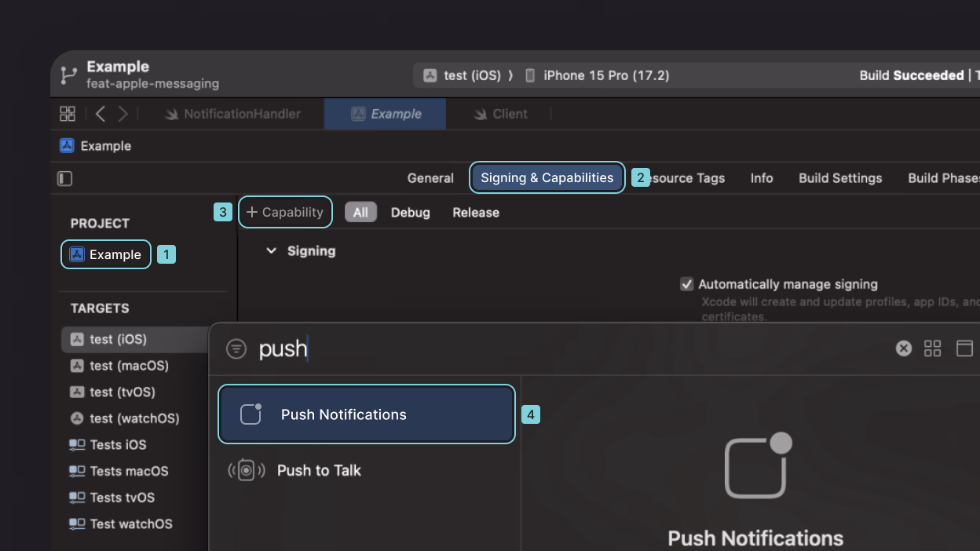
Task: Select the All configuration filter
Action: (x=360, y=212)
